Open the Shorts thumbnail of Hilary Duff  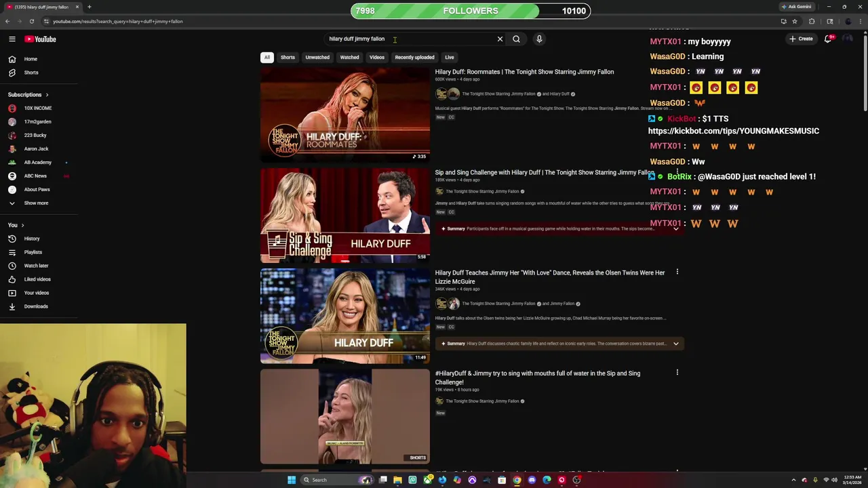click(345, 416)
